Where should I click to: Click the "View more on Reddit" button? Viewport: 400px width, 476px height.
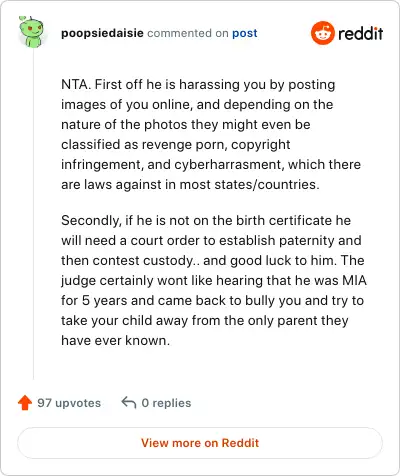(x=200, y=443)
